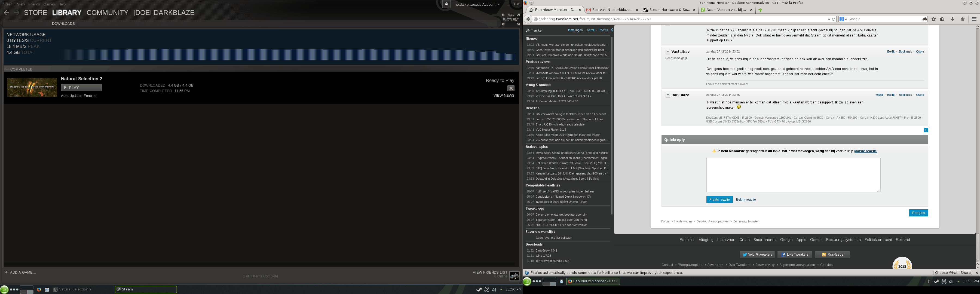
Task: Reload the page in Firefox
Action: coord(834,19)
